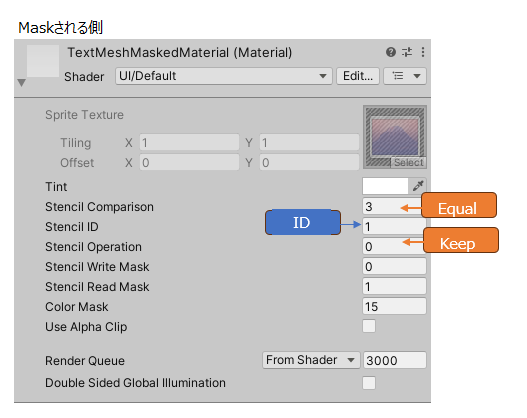The image size is (527, 418).
Task: Click the Tiling Y field
Action: click(x=309, y=143)
